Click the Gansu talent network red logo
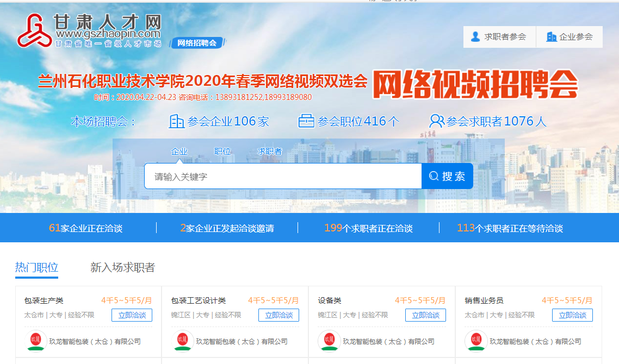 35,30
